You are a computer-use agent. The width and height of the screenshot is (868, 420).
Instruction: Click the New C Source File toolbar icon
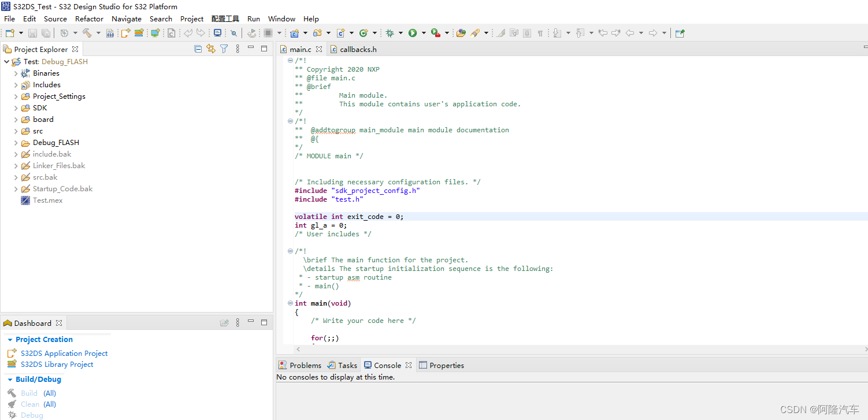(x=340, y=33)
